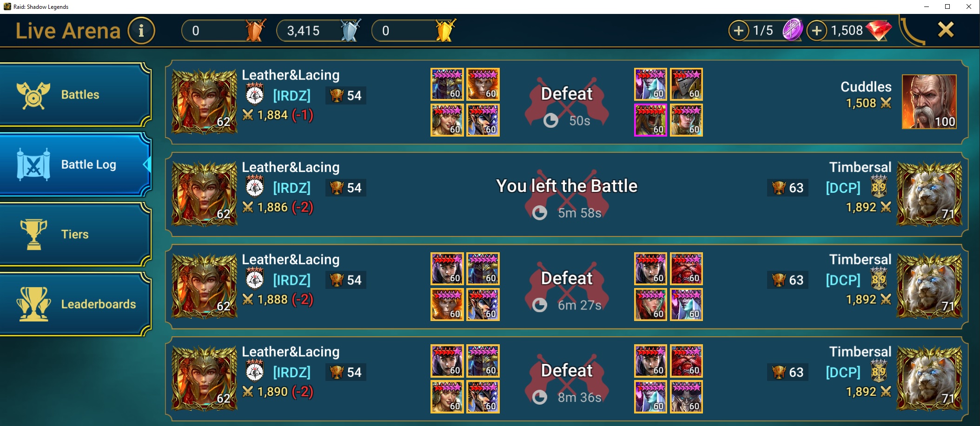This screenshot has height=426, width=980.
Task: Click the [IRDZ] clan tag in the first row
Action: tap(291, 96)
